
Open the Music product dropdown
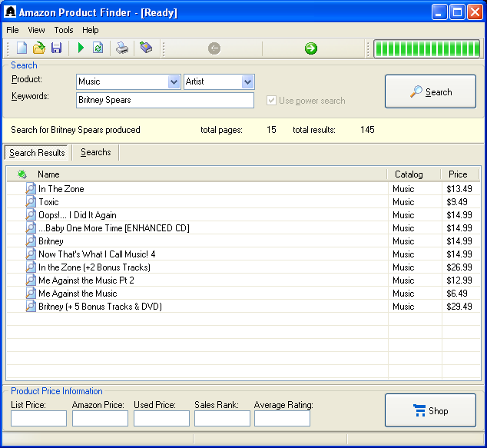tap(174, 81)
